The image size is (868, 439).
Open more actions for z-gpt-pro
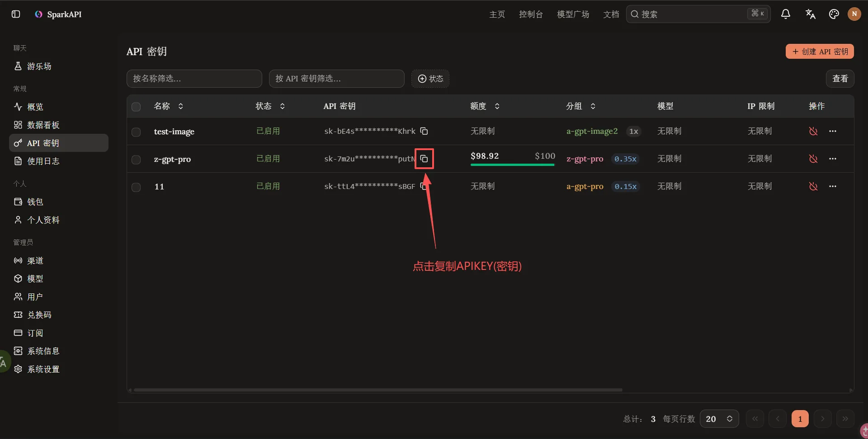pyautogui.click(x=833, y=159)
